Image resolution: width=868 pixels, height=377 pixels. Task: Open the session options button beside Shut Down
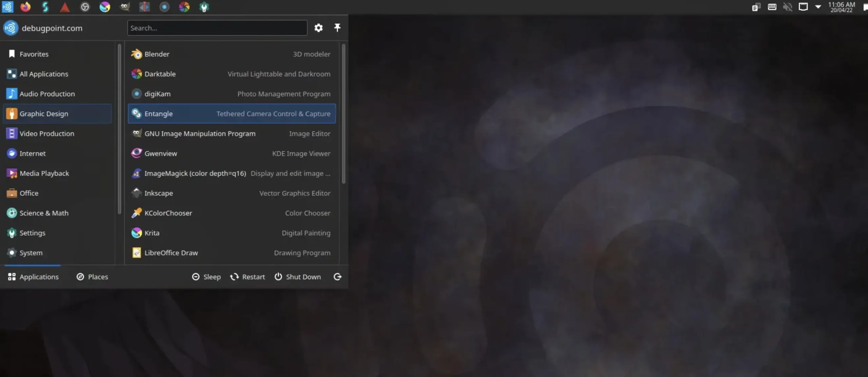pyautogui.click(x=337, y=277)
